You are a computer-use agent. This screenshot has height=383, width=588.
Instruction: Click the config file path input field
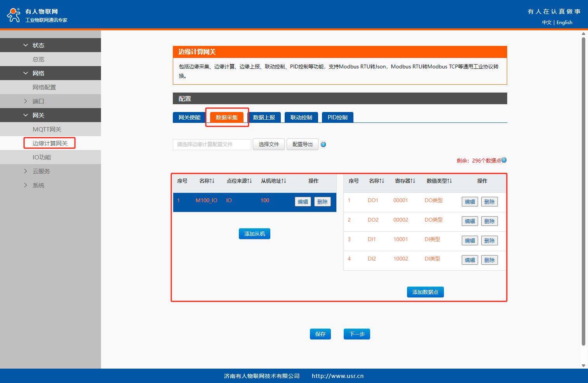point(212,144)
